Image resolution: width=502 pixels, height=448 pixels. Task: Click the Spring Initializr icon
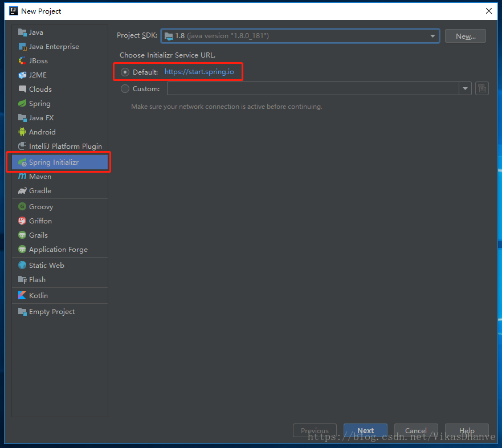pos(22,162)
